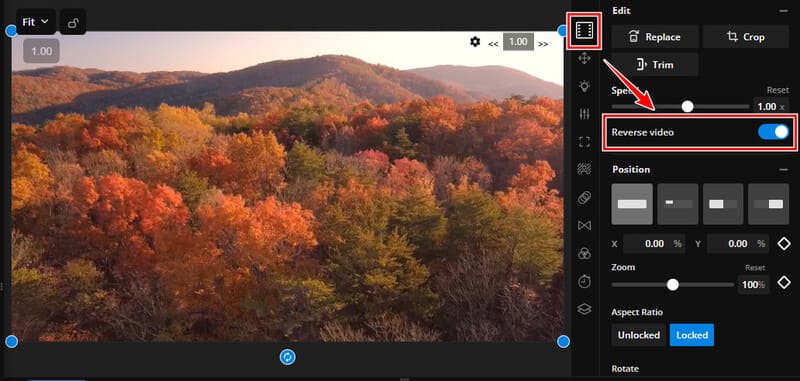Viewport: 800px width, 381px height.
Task: Click the 1.00 speed box between arrows
Action: (518, 42)
